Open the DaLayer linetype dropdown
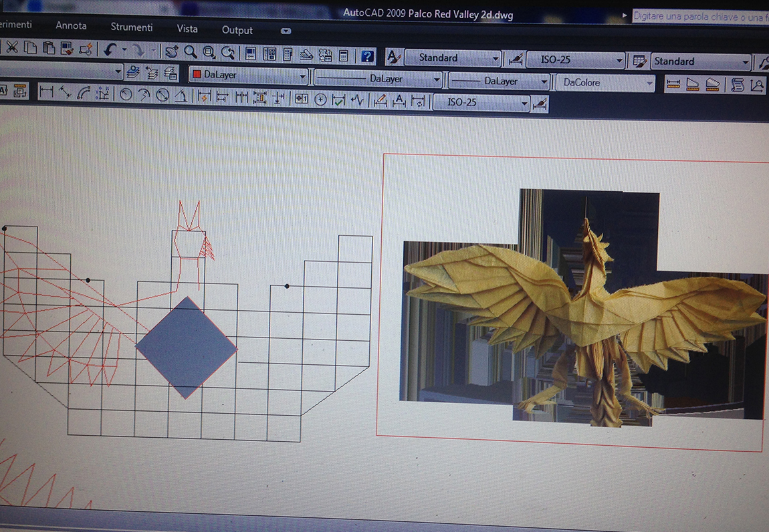This screenshot has width=769, height=532. (x=378, y=78)
